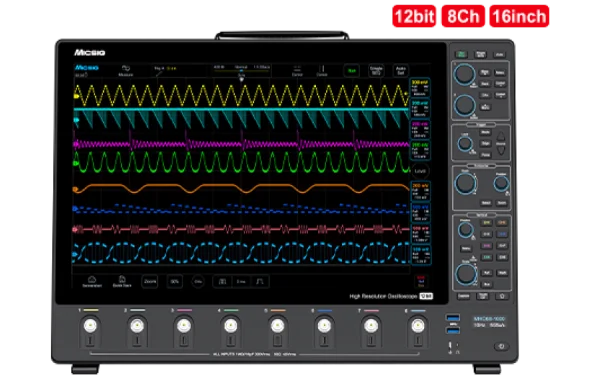Toggle the orange CH5 hardware key
The width and height of the screenshot is (600, 380).
click(502, 222)
